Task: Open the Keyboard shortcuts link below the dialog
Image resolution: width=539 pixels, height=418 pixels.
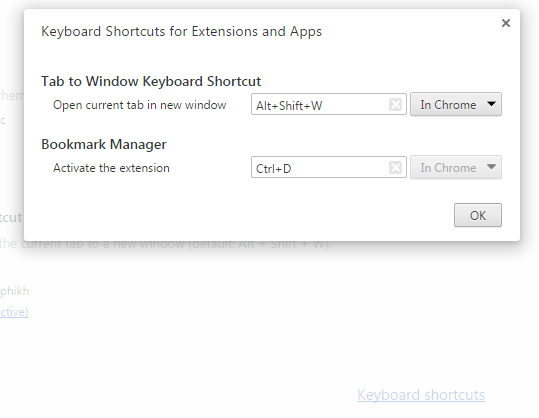Action: (421, 395)
